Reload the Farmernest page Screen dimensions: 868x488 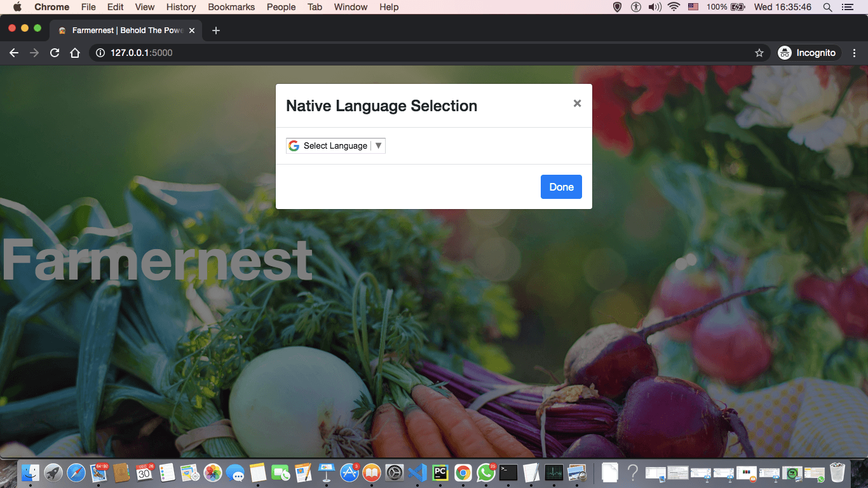pyautogui.click(x=55, y=53)
